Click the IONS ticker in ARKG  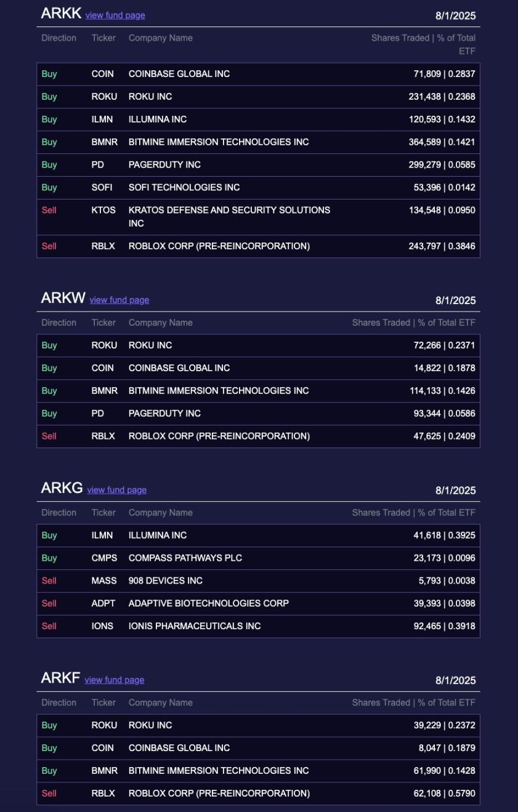pyautogui.click(x=102, y=627)
